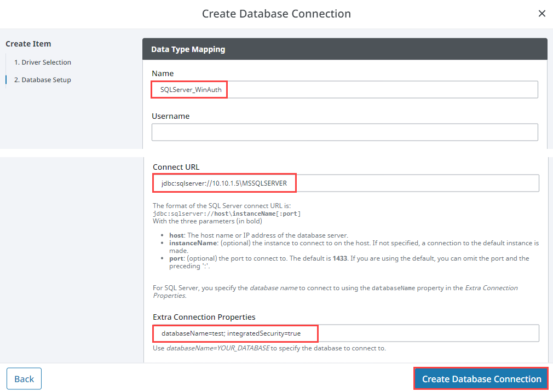Viewport: 553px width, 392px height.
Task: Click the Data Type Mapping panel header
Action: [344, 49]
